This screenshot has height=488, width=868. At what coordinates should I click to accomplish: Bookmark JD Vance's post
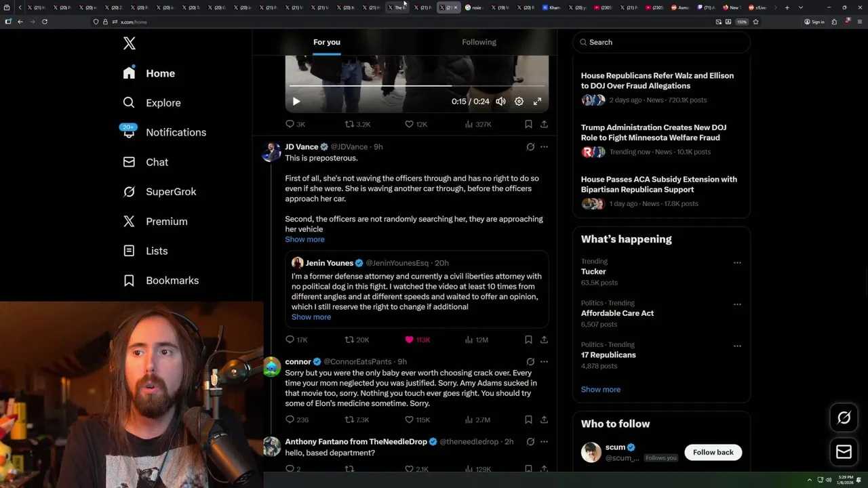[528, 340]
